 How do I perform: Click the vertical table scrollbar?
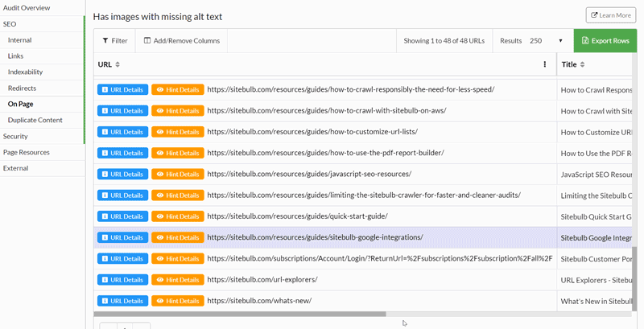point(634,273)
